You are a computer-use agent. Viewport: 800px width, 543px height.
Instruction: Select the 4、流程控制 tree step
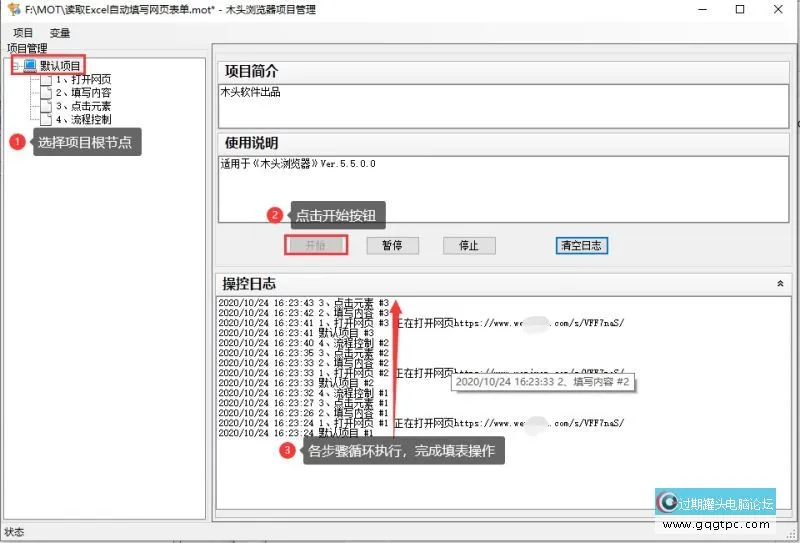point(84,119)
